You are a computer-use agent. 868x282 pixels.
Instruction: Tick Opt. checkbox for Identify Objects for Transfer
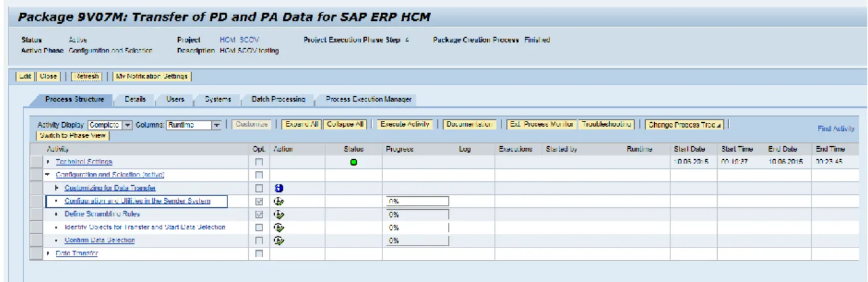tap(259, 227)
